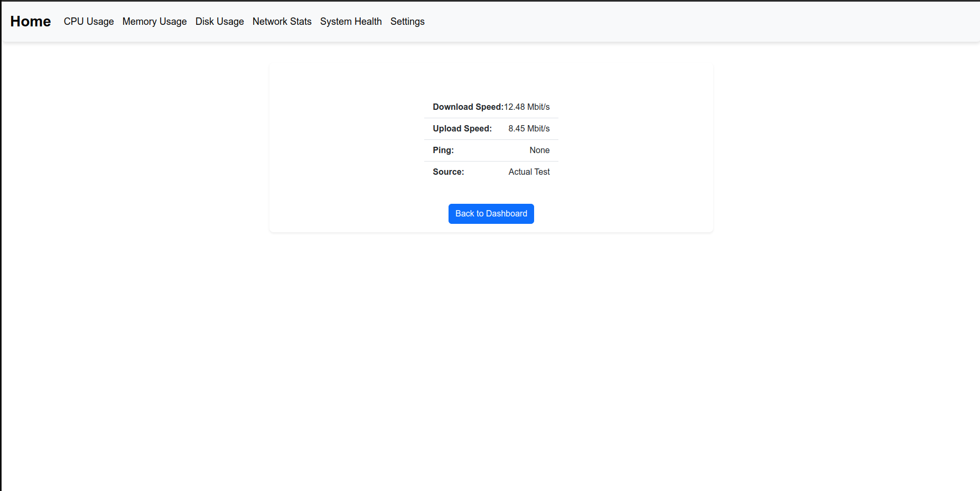980x491 pixels.
Task: Click the 12.48 Mbit/s download value
Action: 527,107
